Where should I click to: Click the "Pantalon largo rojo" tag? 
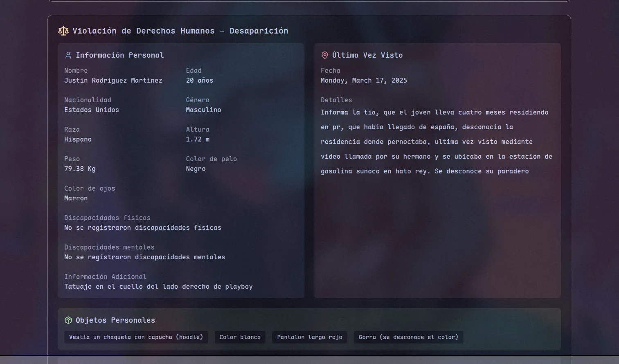(309, 337)
